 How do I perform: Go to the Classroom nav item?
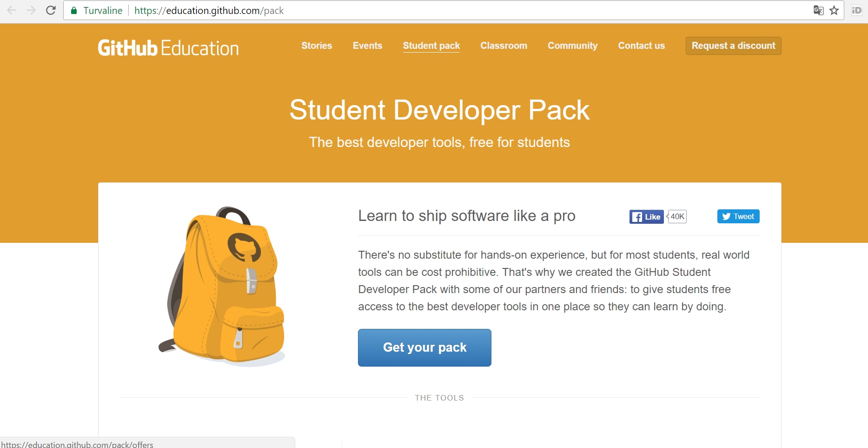504,46
